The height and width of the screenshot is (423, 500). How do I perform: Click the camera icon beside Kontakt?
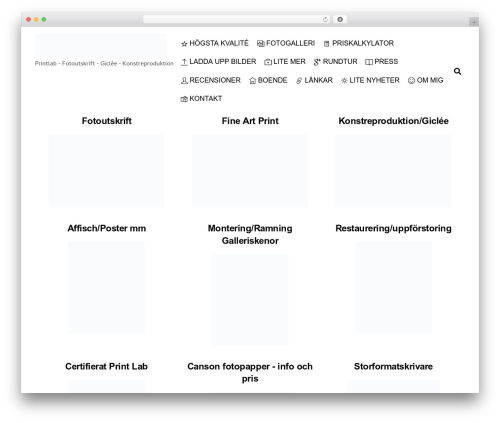pos(184,99)
